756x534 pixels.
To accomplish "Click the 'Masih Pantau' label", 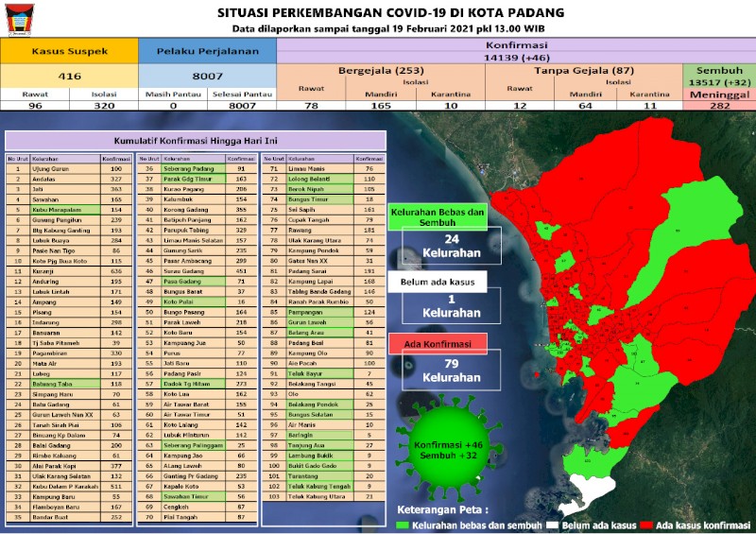I will pos(173,95).
